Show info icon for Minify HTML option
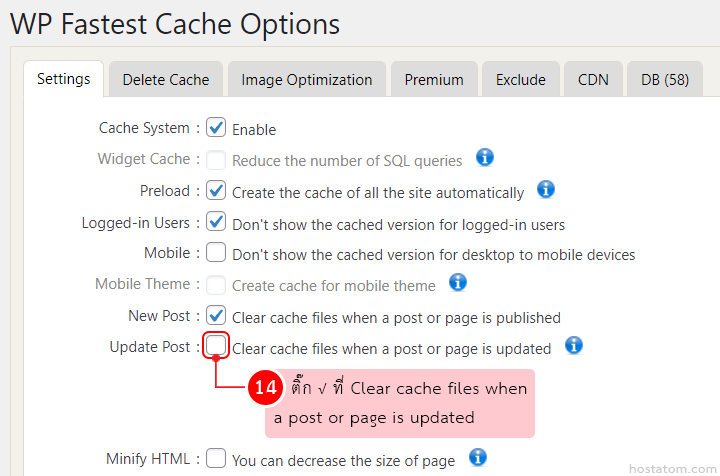The height and width of the screenshot is (476, 720). click(477, 457)
